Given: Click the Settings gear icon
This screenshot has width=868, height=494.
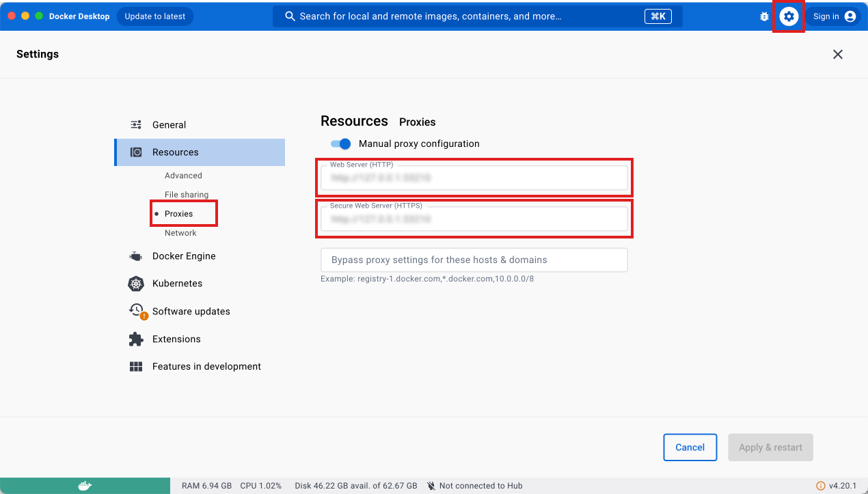Looking at the screenshot, I should click(x=789, y=16).
